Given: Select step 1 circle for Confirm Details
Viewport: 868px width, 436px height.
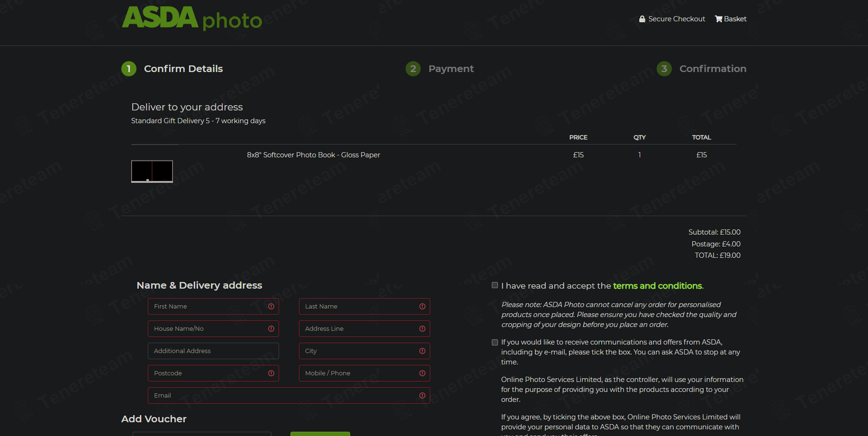Looking at the screenshot, I should 129,69.
